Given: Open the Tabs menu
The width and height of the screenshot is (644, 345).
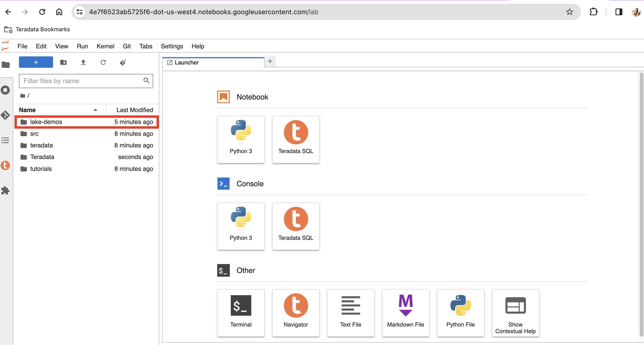Looking at the screenshot, I should click(146, 46).
